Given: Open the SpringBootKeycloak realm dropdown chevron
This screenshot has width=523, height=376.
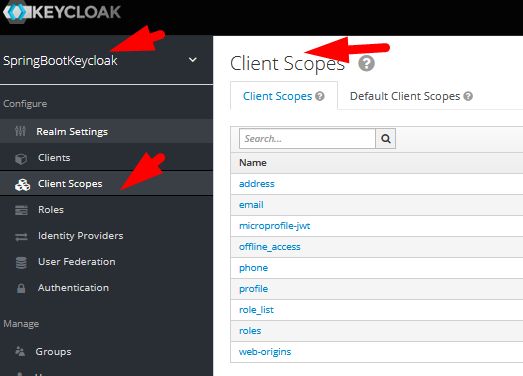Looking at the screenshot, I should click(193, 60).
